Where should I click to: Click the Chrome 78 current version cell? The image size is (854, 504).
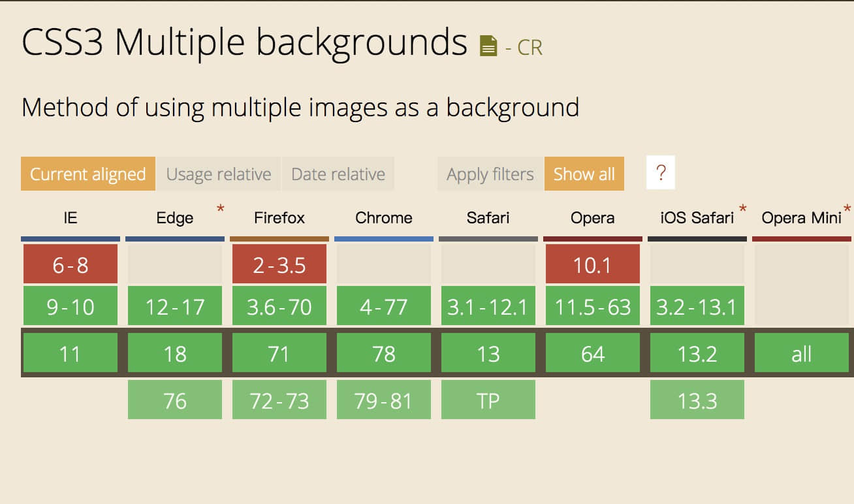click(384, 353)
